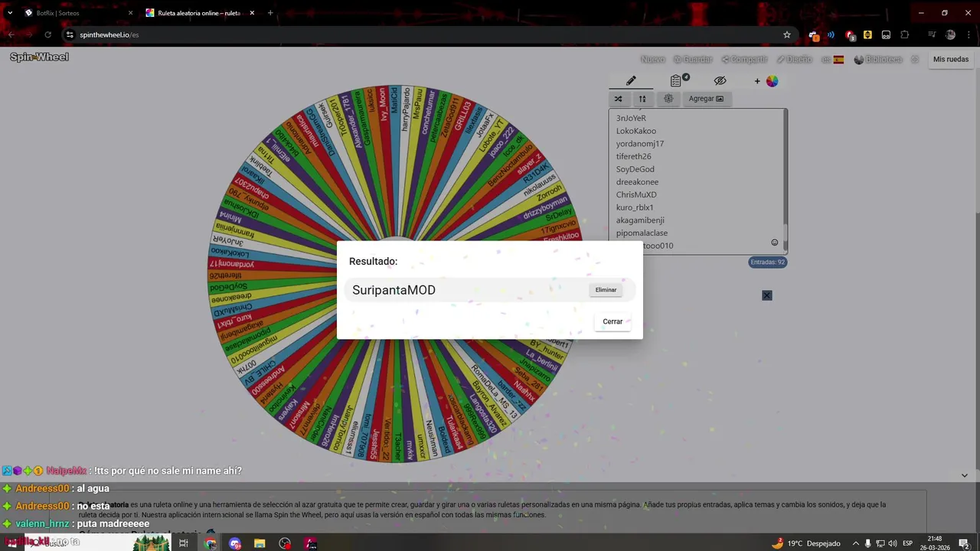This screenshot has height=551, width=980.
Task: Click the Task View taskbar icon
Action: [x=184, y=543]
